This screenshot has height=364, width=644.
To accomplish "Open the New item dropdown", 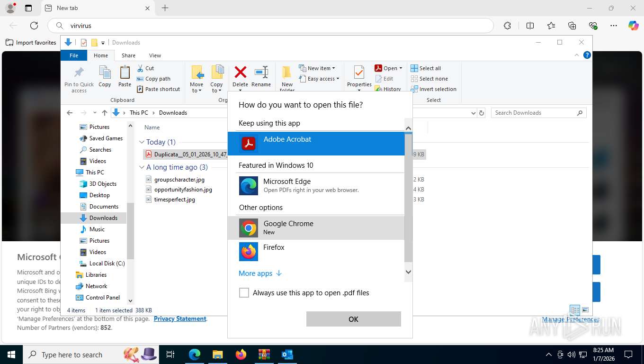I will [317, 68].
